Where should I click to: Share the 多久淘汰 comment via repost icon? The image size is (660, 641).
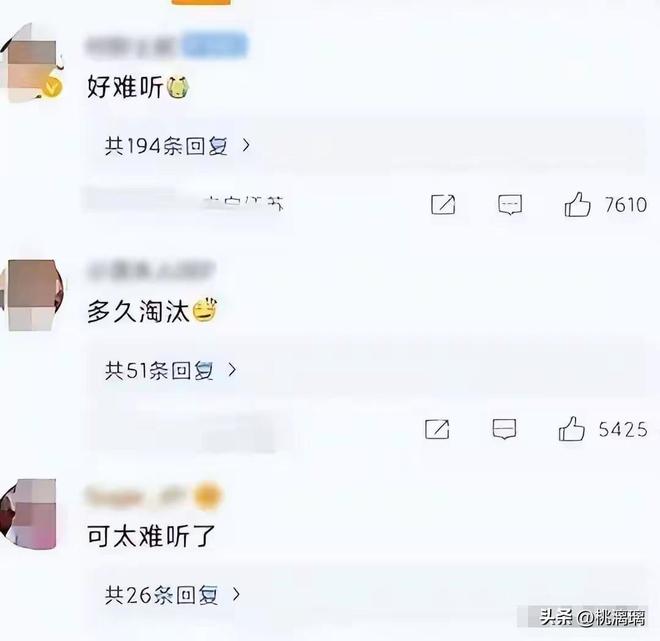coord(437,429)
